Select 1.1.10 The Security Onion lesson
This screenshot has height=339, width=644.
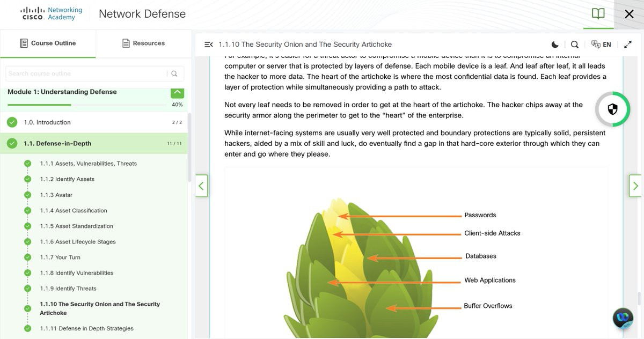100,308
